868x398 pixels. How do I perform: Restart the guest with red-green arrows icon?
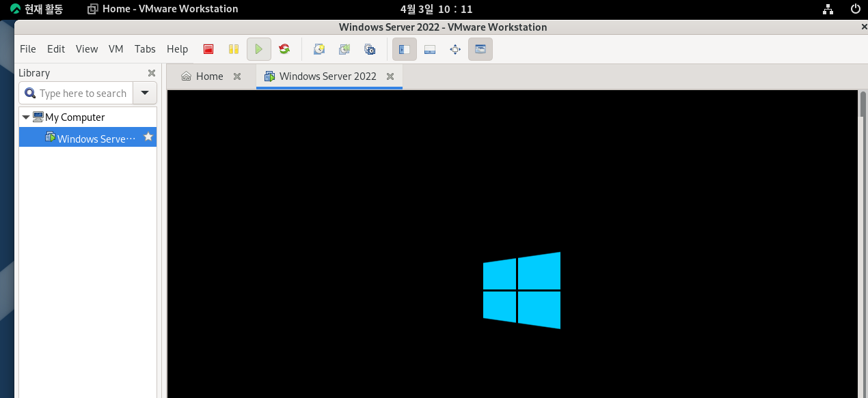point(284,49)
